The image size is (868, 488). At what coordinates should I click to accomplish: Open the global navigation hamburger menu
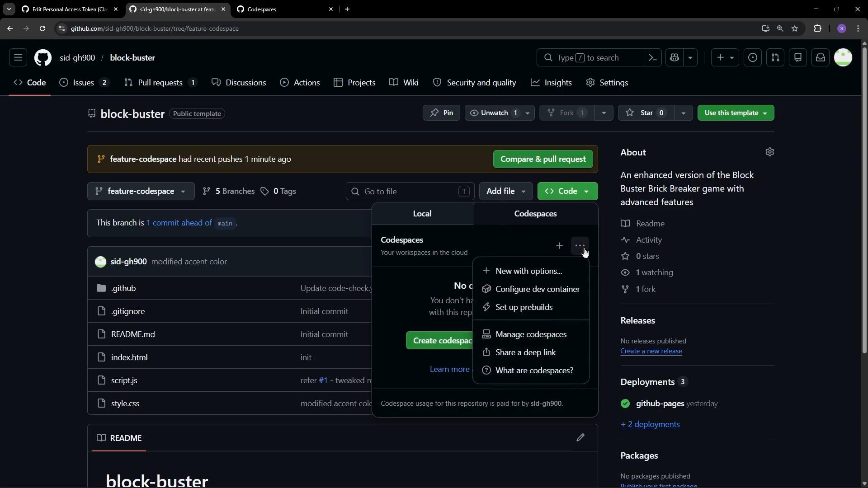tap(18, 57)
